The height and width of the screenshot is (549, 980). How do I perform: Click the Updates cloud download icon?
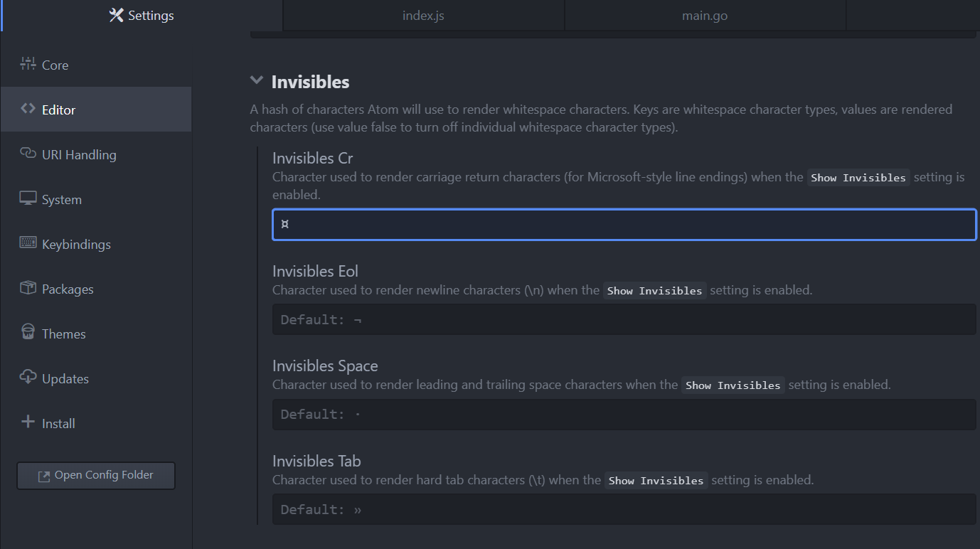pos(28,378)
